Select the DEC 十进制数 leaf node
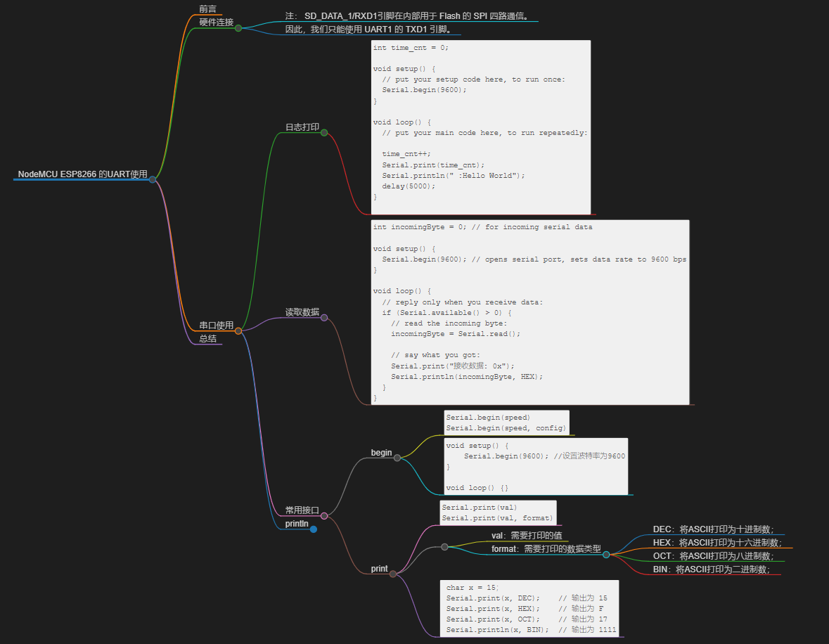Image resolution: width=829 pixels, height=644 pixels. tap(713, 529)
